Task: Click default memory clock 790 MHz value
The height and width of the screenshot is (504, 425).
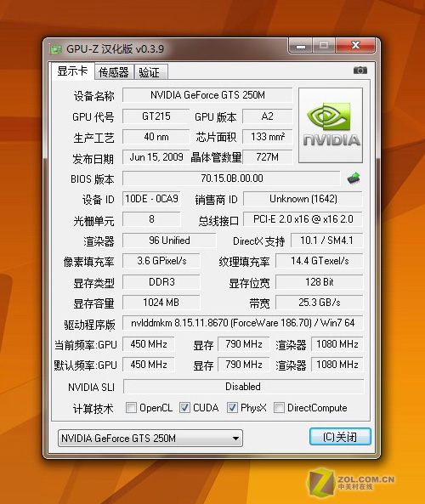Action: coord(244,364)
